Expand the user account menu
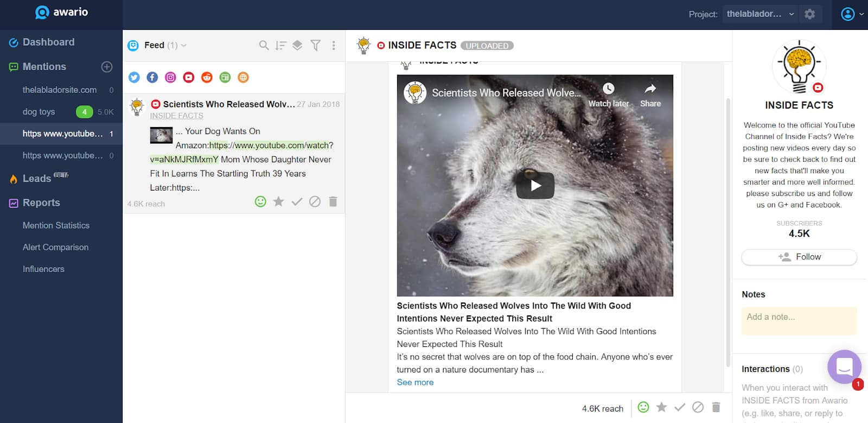The image size is (868, 423). [852, 14]
